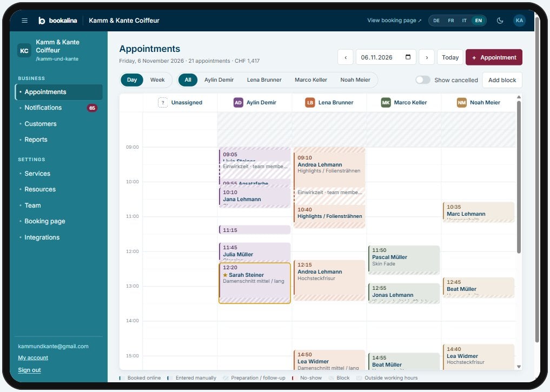Open the KA user avatar
Viewport: 550px width, 392px height.
coord(519,21)
